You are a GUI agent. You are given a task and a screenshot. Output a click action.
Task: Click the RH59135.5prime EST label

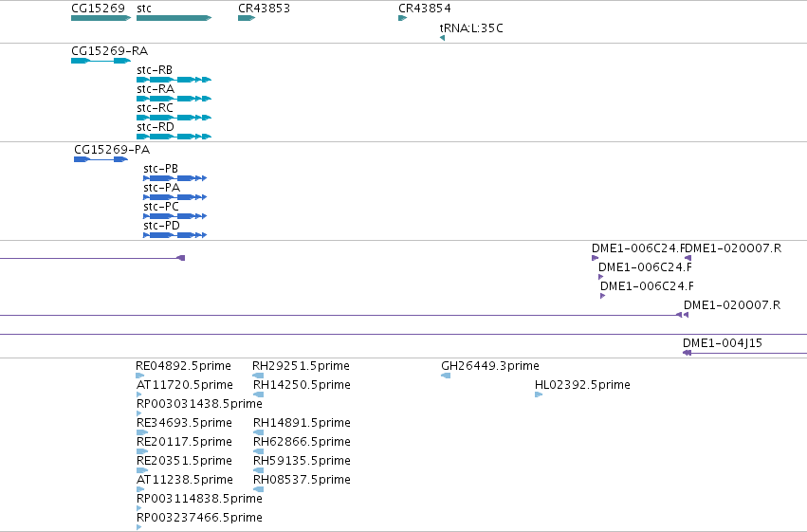(x=302, y=461)
